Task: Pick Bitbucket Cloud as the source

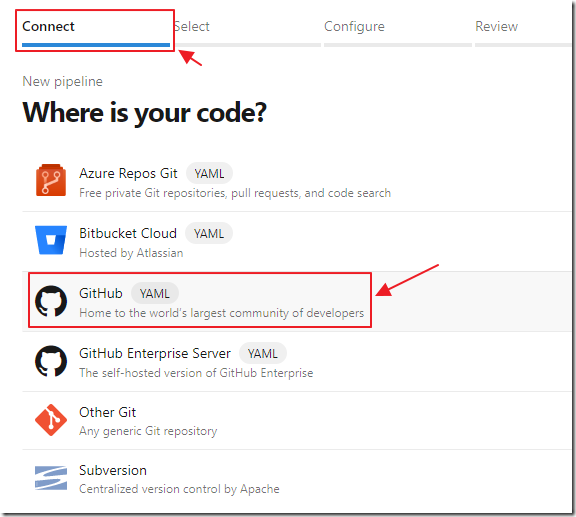Action: click(x=128, y=233)
